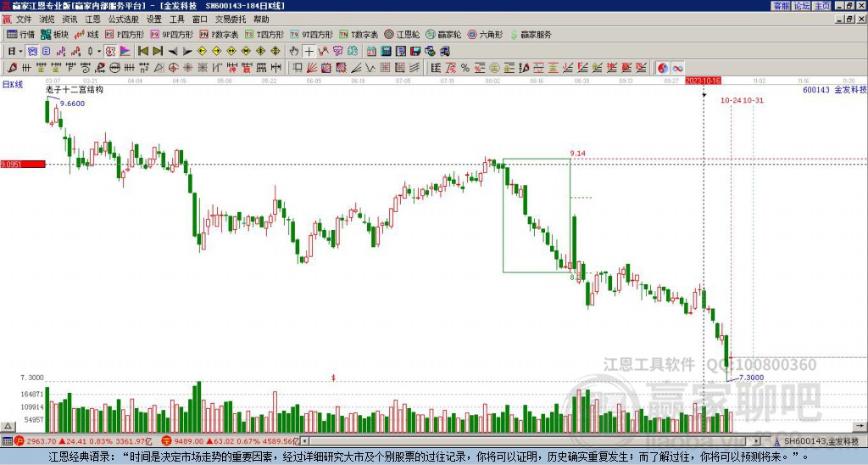The height and width of the screenshot is (465, 868).
Task: Open the 资讯 menu
Action: click(70, 20)
